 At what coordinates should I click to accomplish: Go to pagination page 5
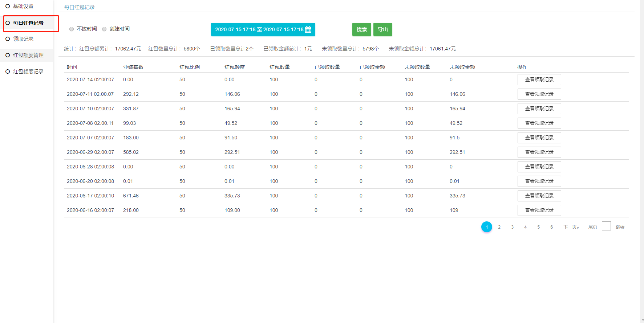click(539, 227)
